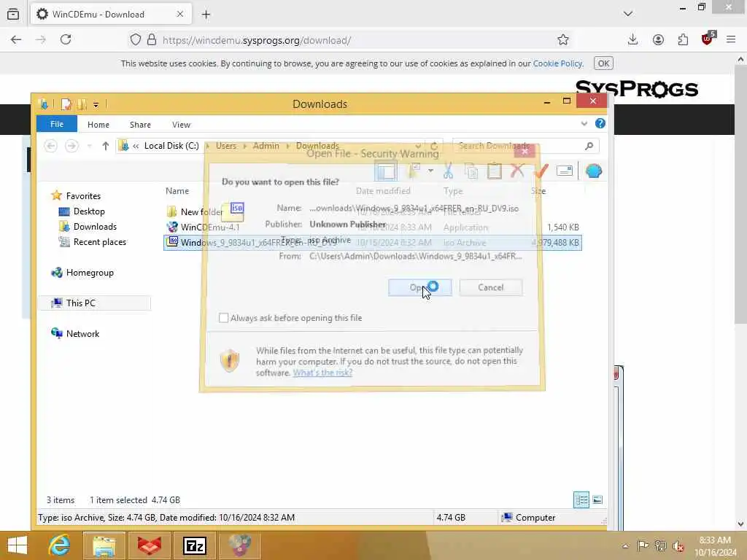Click Explorer forward navigation arrow
Image resolution: width=747 pixels, height=560 pixels.
[x=71, y=146]
